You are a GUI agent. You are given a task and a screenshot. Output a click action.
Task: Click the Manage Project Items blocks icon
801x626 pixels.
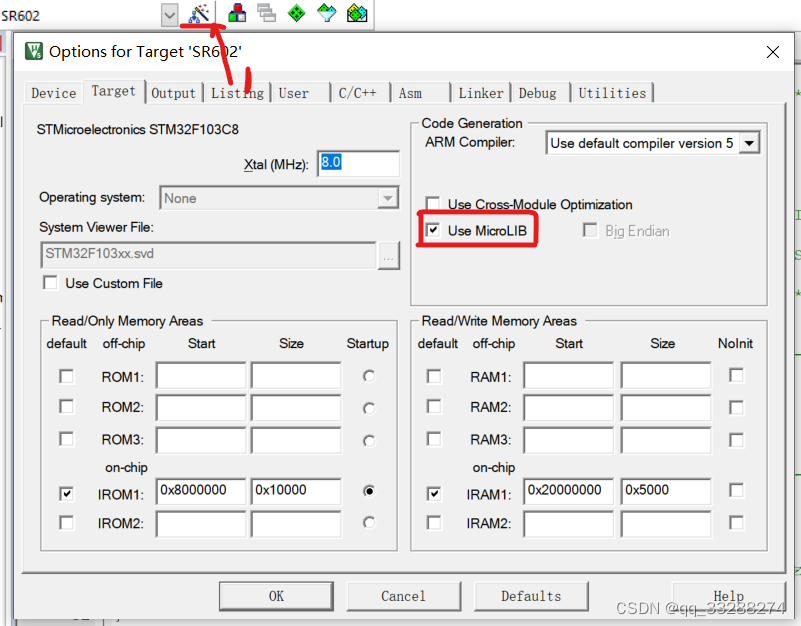(x=237, y=13)
